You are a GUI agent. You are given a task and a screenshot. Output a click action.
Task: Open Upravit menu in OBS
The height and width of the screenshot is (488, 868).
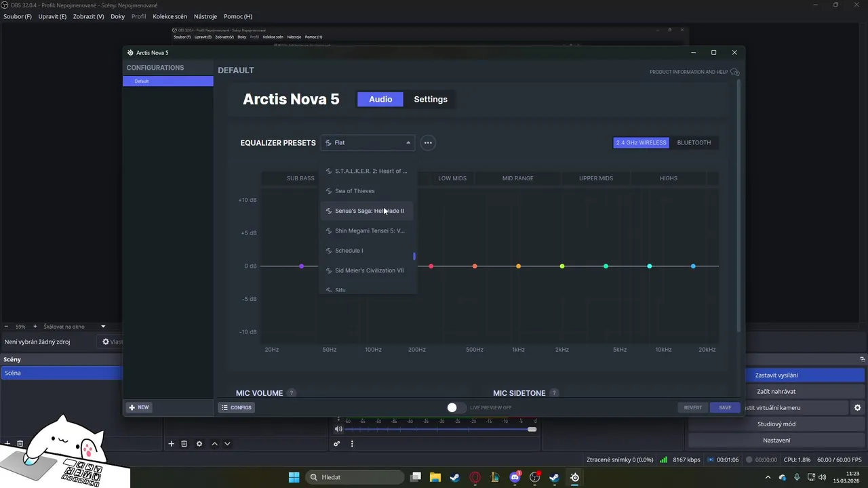point(52,16)
